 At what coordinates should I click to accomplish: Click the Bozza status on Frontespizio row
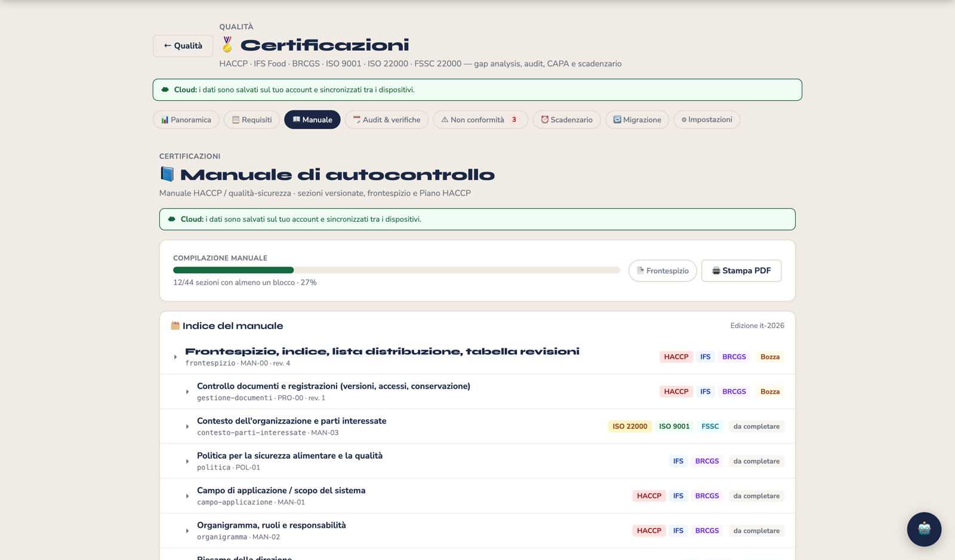click(770, 357)
